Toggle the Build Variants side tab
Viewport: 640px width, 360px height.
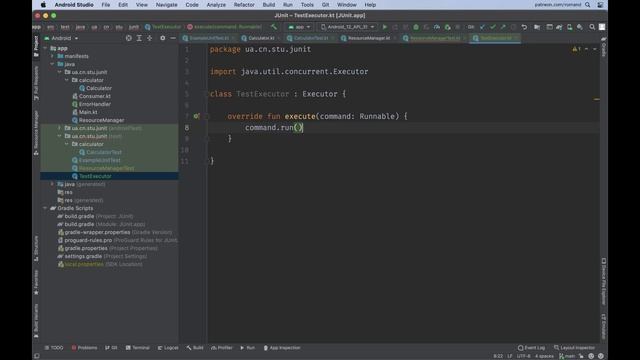[36, 321]
